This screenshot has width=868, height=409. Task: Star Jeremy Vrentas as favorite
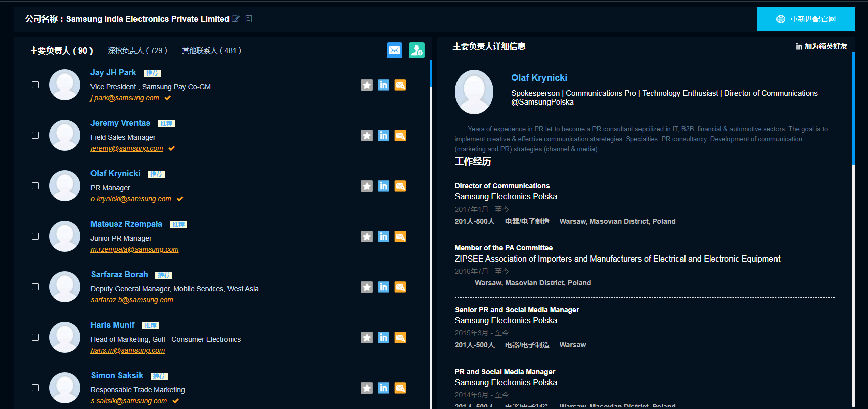click(367, 136)
